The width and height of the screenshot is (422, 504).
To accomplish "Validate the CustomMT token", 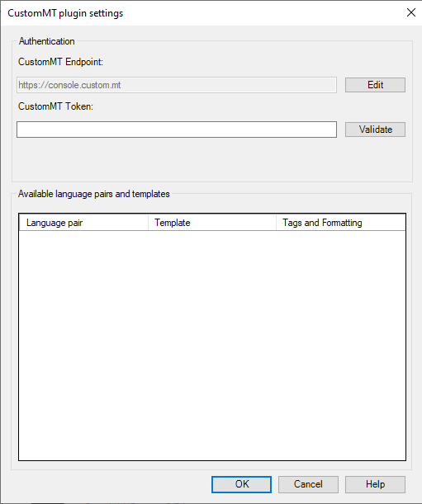I will [x=375, y=130].
